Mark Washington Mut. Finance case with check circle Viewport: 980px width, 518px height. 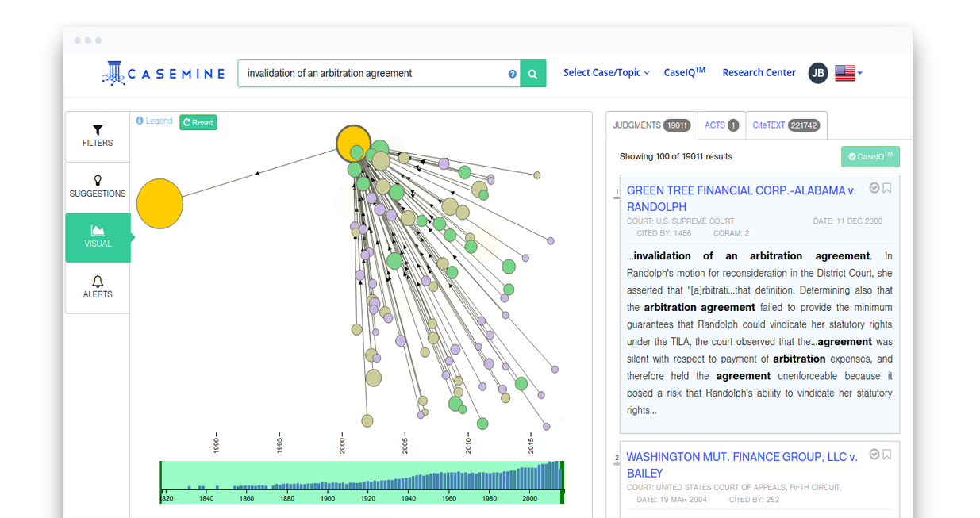click(874, 455)
